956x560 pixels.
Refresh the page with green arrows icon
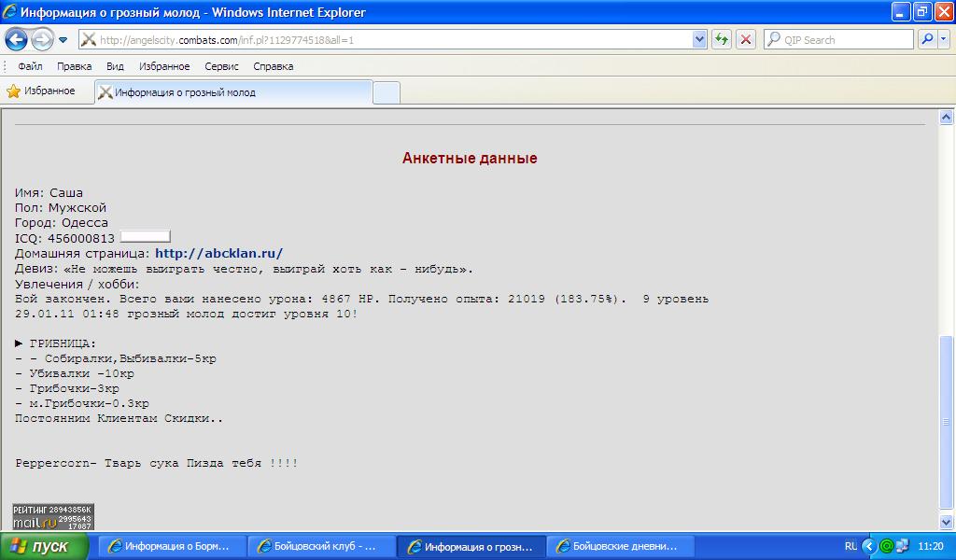pyautogui.click(x=722, y=40)
